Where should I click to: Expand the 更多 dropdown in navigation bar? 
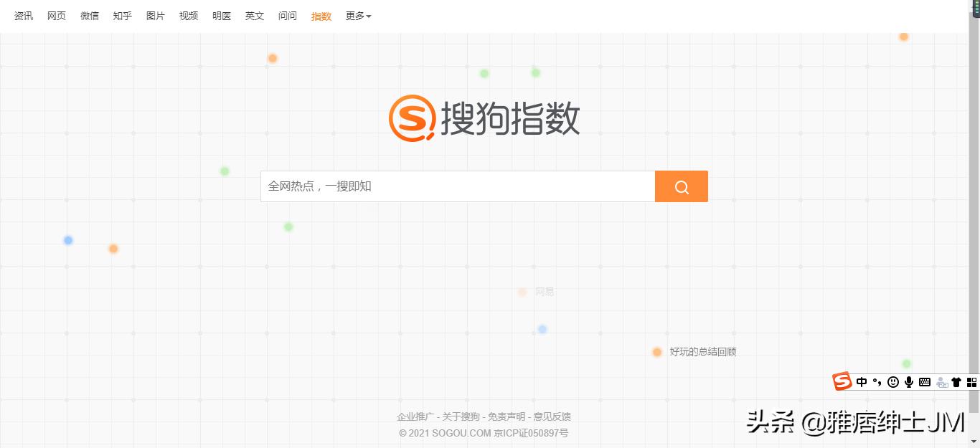[357, 16]
